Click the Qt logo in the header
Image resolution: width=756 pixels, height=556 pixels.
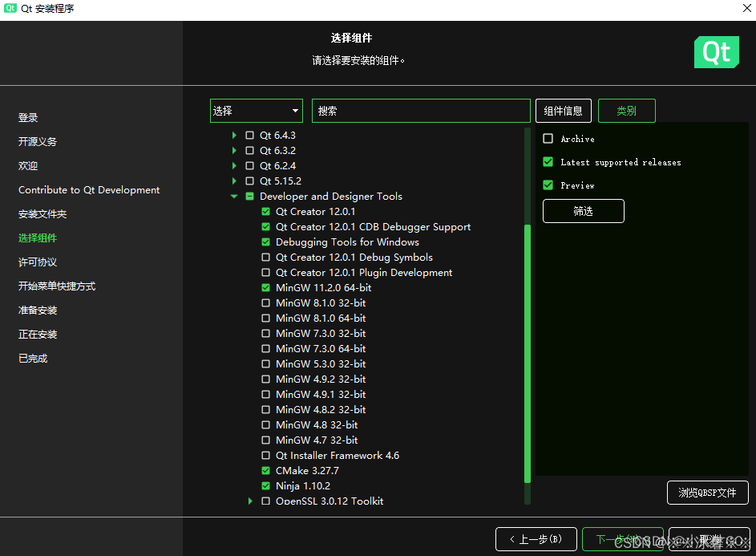click(x=717, y=52)
